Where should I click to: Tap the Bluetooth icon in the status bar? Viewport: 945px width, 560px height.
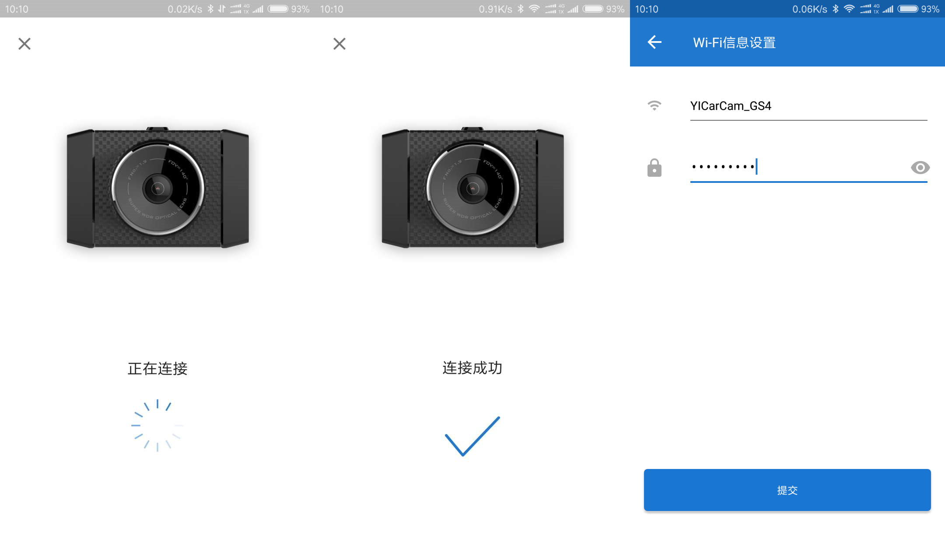835,8
